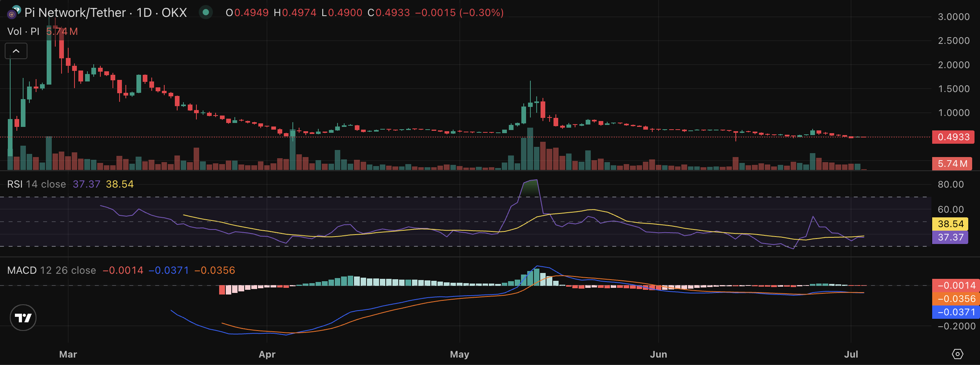The image size is (980, 365).
Task: Click the O0.4949 open price value
Action: (x=247, y=13)
